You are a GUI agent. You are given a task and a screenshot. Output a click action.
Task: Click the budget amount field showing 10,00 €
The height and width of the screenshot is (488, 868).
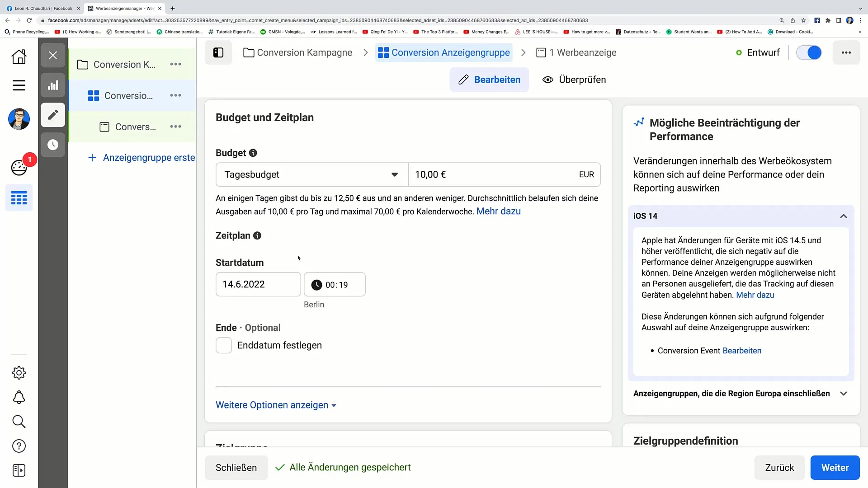[505, 174]
